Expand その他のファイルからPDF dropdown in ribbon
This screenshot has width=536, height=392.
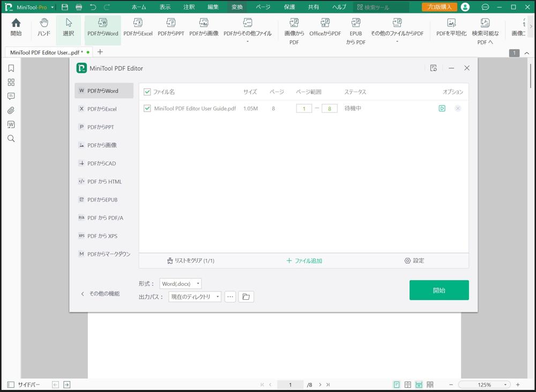point(397,42)
